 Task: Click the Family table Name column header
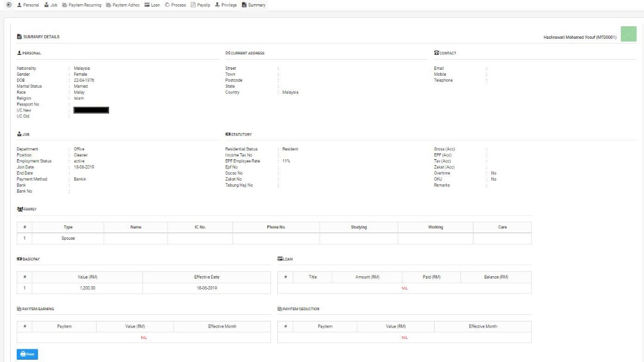pyautogui.click(x=135, y=227)
